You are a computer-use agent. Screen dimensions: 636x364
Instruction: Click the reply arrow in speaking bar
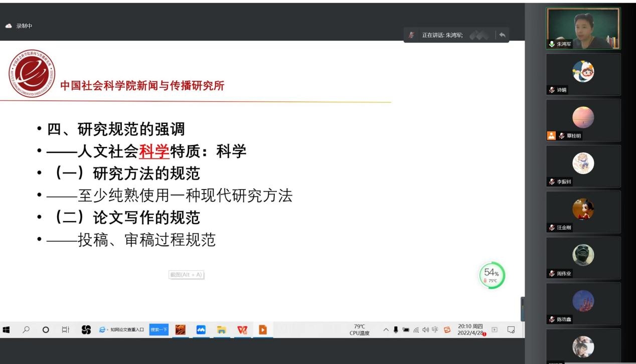tap(502, 35)
